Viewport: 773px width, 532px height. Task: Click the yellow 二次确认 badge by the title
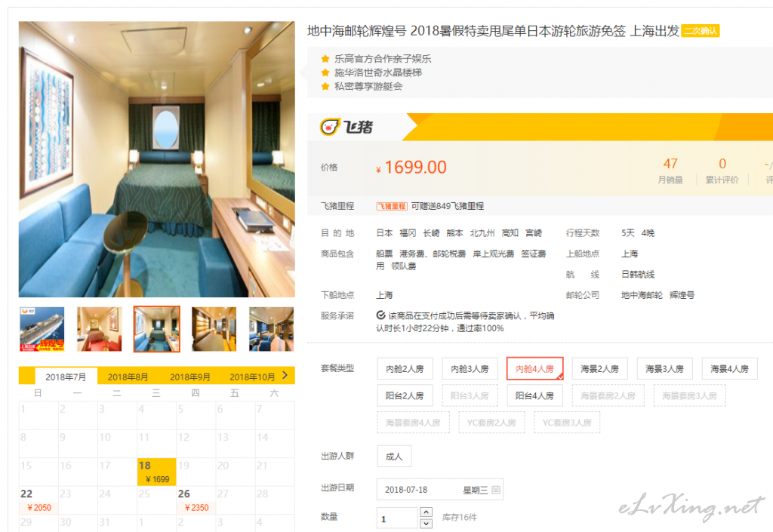point(700,31)
